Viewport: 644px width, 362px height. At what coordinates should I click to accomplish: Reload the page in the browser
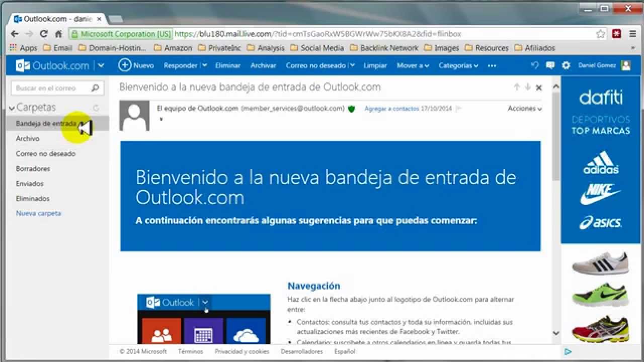44,34
